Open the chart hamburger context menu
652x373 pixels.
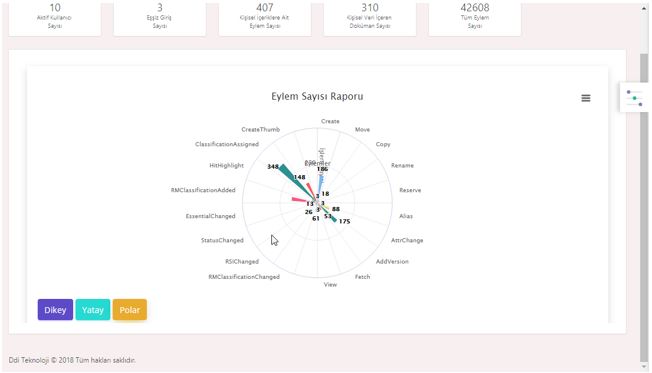pyautogui.click(x=585, y=98)
